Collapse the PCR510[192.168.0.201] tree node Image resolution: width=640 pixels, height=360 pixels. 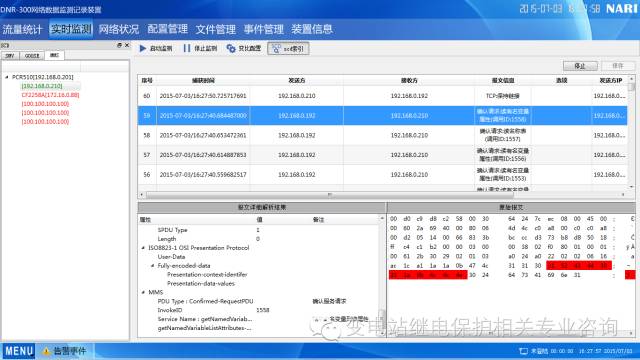point(7,77)
